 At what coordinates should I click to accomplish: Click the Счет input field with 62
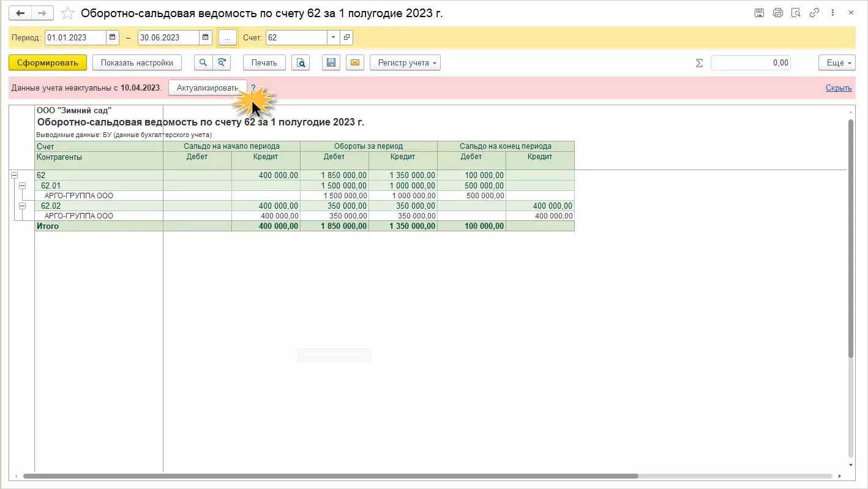point(297,37)
